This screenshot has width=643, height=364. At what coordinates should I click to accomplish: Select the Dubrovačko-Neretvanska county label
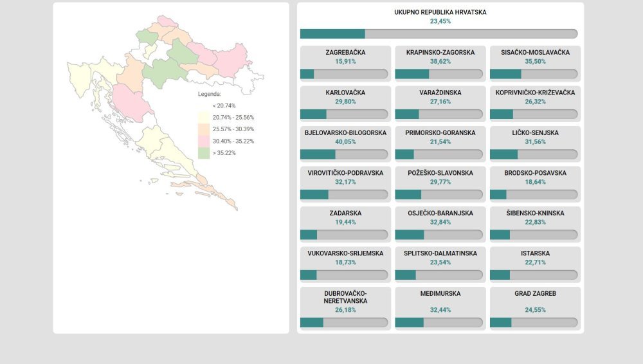click(x=345, y=297)
